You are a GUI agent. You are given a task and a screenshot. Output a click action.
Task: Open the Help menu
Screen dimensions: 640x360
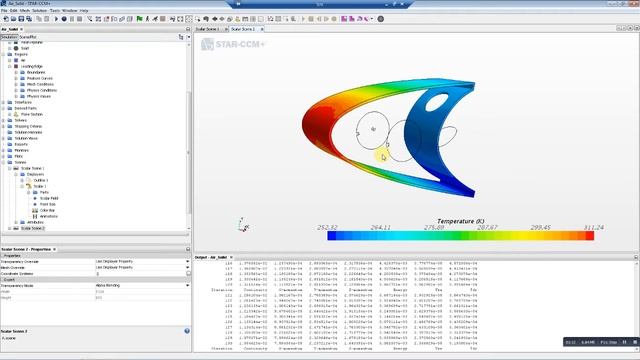pyautogui.click(x=84, y=11)
